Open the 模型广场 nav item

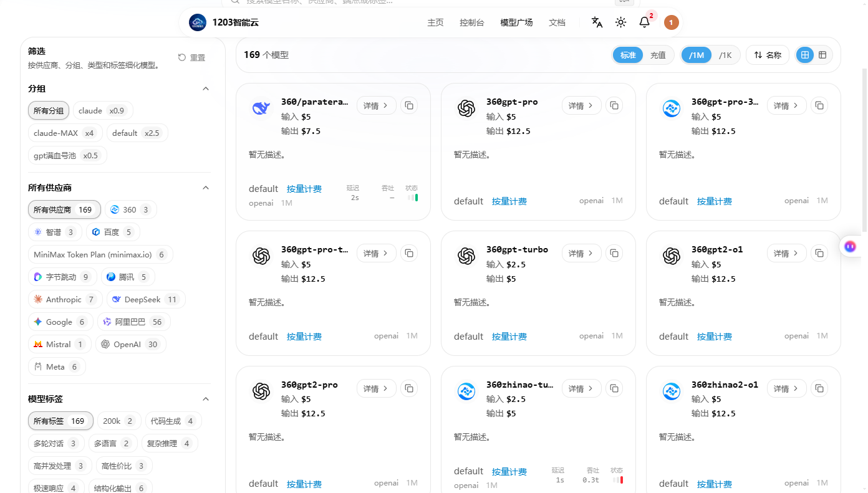click(x=516, y=22)
